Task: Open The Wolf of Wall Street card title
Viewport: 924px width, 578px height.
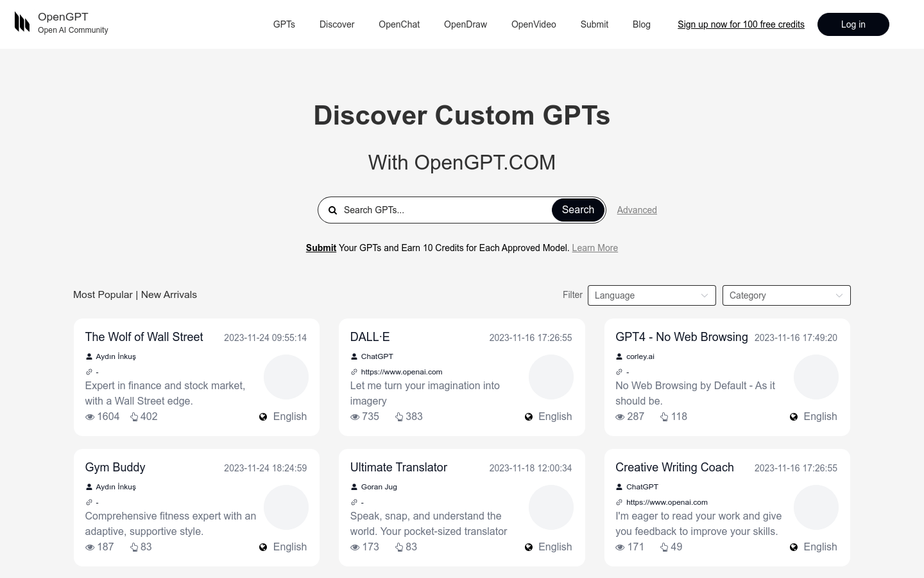Action: 144,337
